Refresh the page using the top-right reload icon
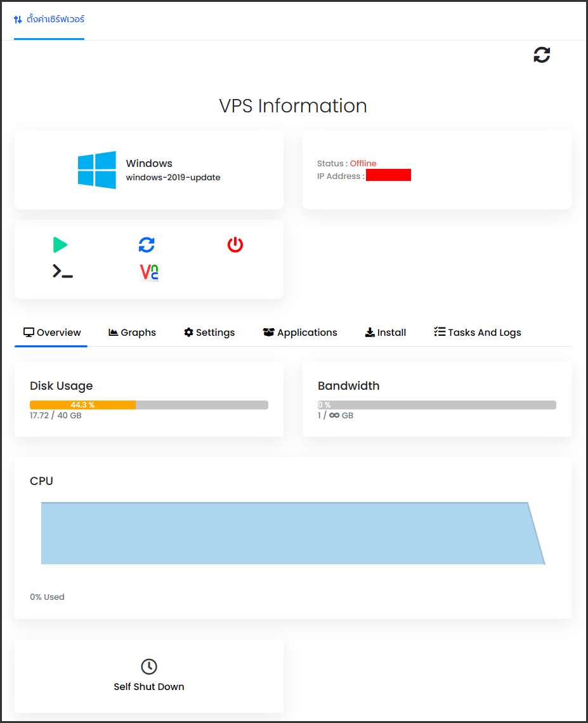This screenshot has width=588, height=723. 542,55
